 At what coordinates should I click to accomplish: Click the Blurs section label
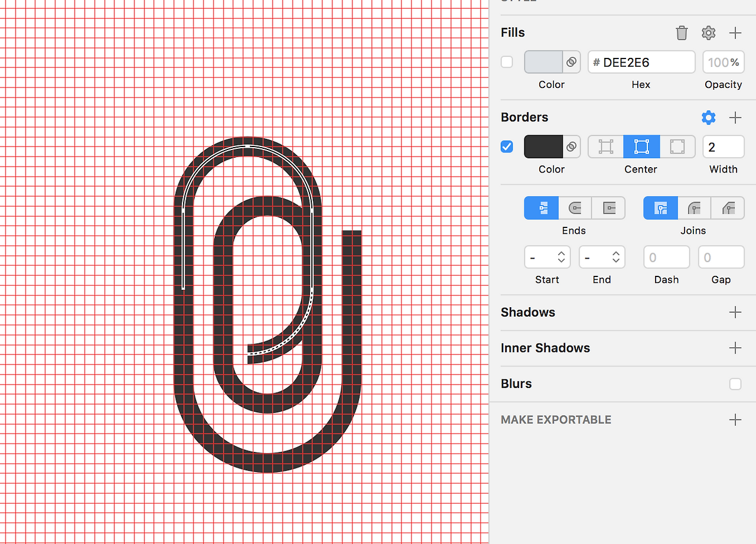click(516, 384)
